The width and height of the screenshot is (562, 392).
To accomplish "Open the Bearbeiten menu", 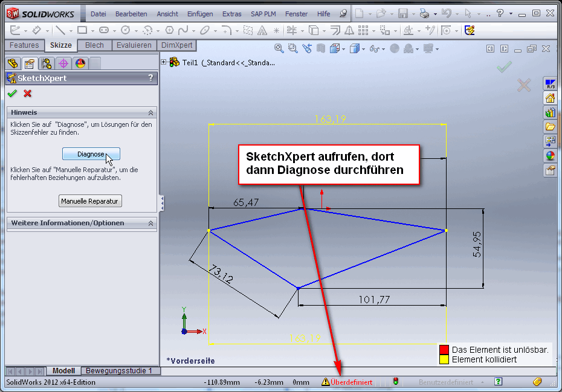I will click(131, 14).
